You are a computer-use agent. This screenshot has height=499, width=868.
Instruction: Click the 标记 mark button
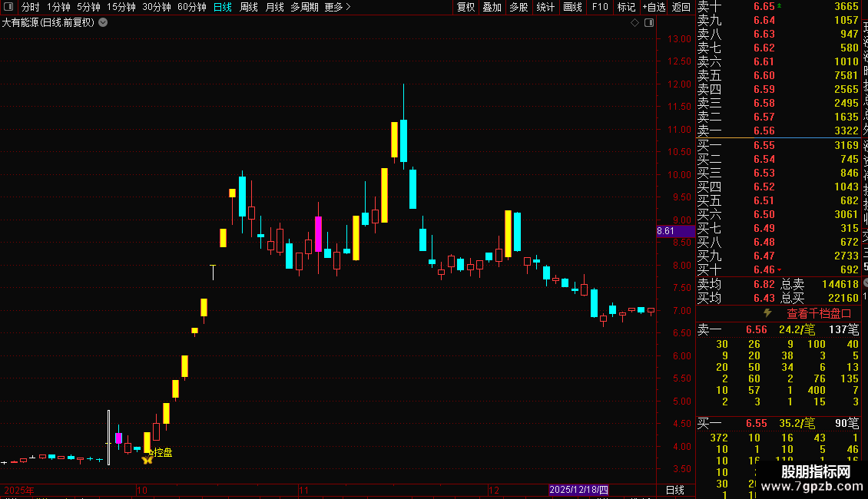click(626, 7)
